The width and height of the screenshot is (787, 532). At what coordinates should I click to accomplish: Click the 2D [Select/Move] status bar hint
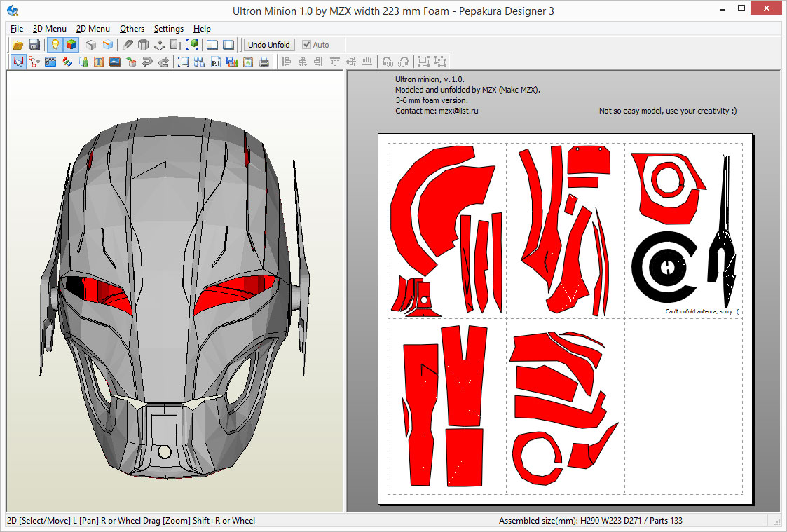tap(131, 521)
